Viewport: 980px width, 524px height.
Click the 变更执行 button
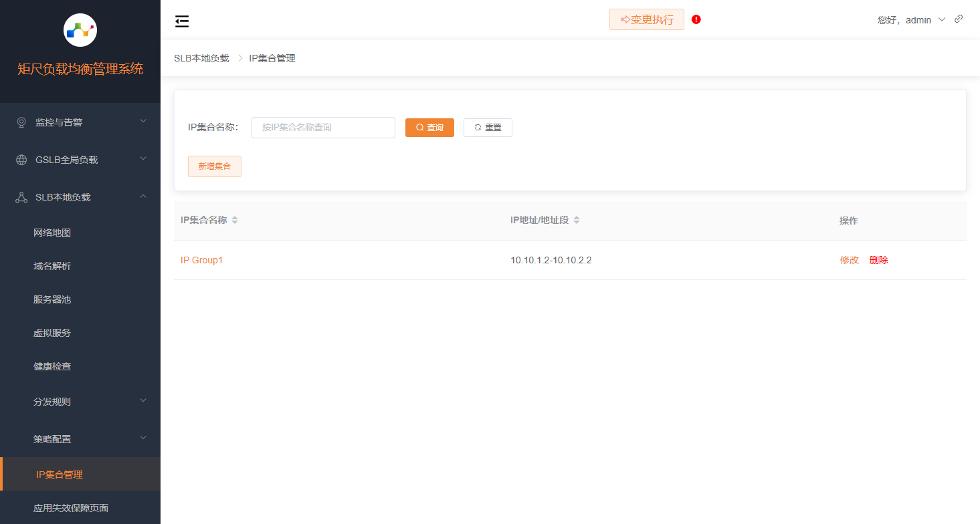click(x=646, y=19)
